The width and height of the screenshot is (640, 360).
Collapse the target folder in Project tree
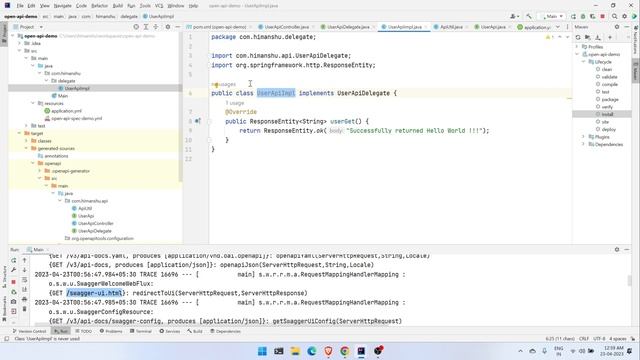20,133
